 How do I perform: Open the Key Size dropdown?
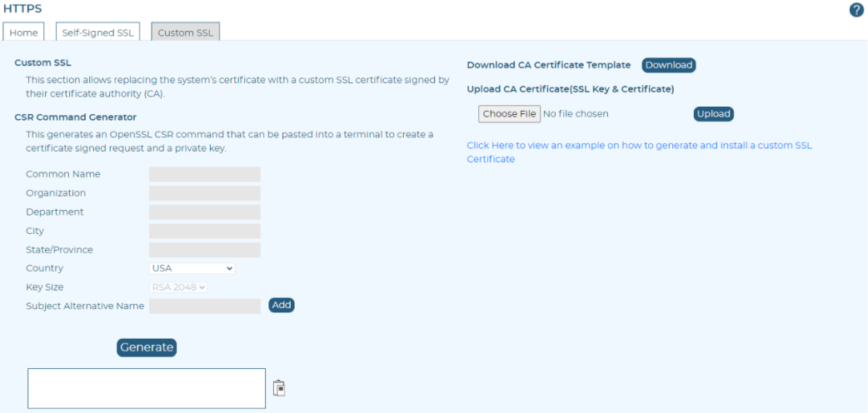[x=178, y=287]
